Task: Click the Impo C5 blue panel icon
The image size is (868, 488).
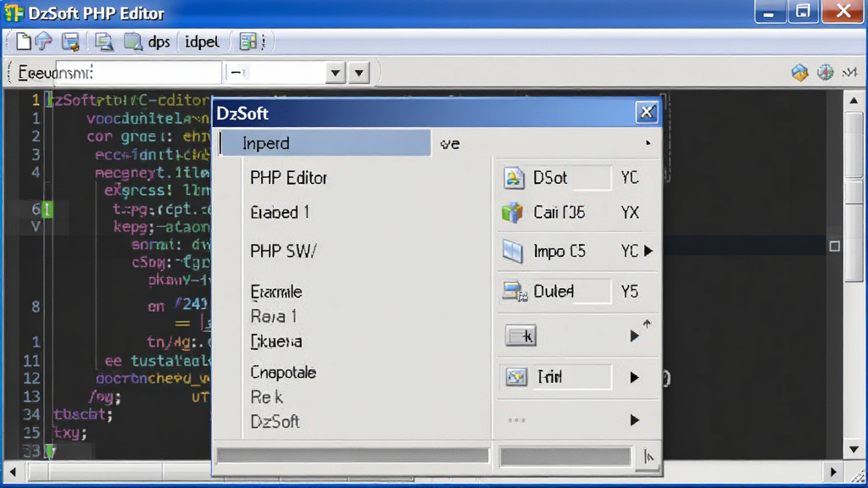Action: [513, 251]
